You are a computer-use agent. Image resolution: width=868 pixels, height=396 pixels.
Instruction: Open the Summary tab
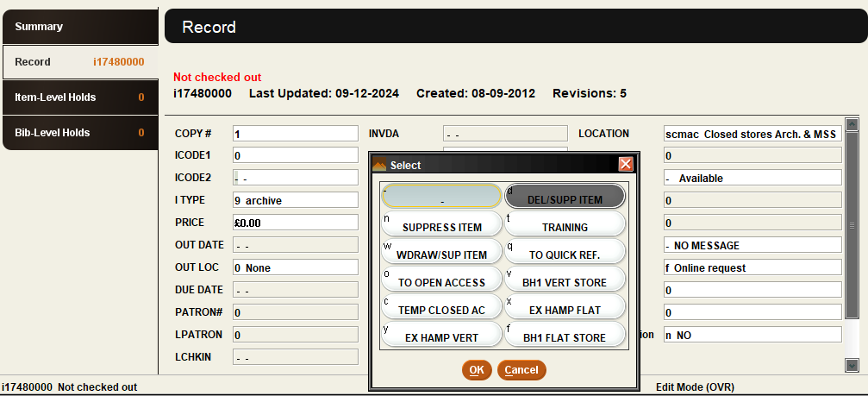[x=79, y=27]
